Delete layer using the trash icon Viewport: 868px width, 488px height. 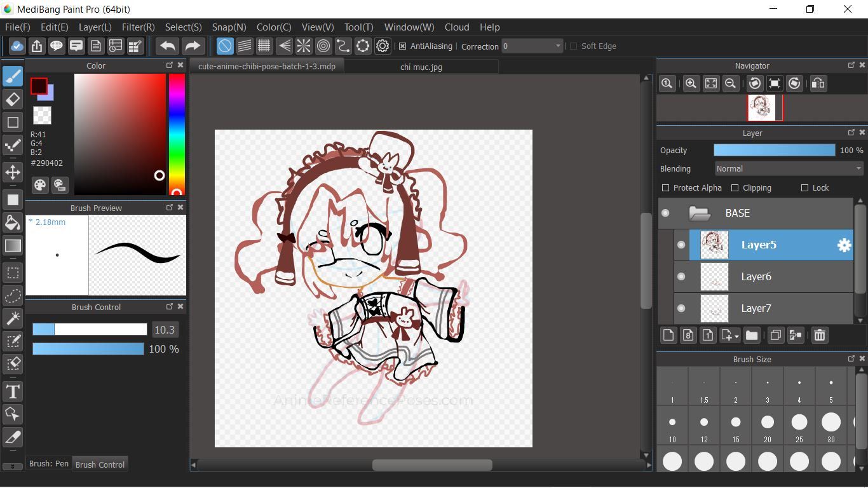[820, 335]
